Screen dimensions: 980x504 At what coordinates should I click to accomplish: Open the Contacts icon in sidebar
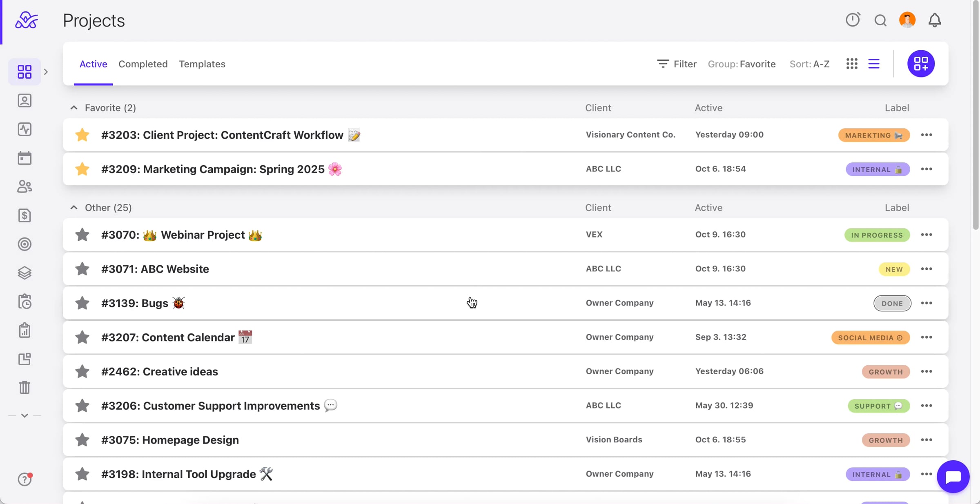[24, 100]
